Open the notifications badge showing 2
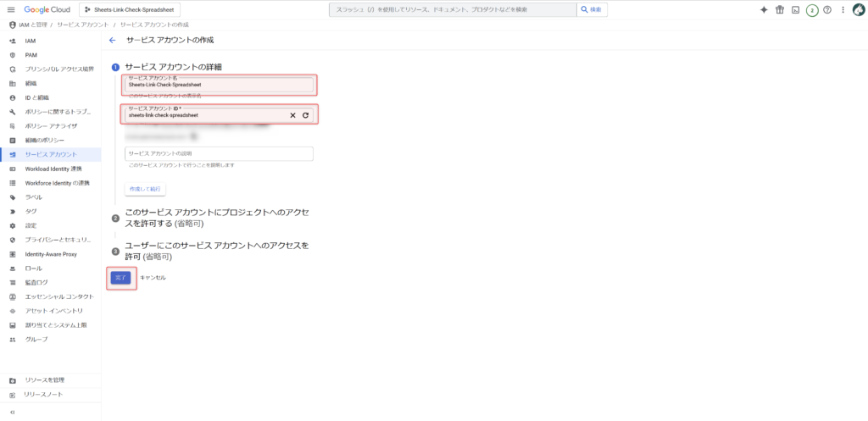The width and height of the screenshot is (868, 421). click(811, 10)
